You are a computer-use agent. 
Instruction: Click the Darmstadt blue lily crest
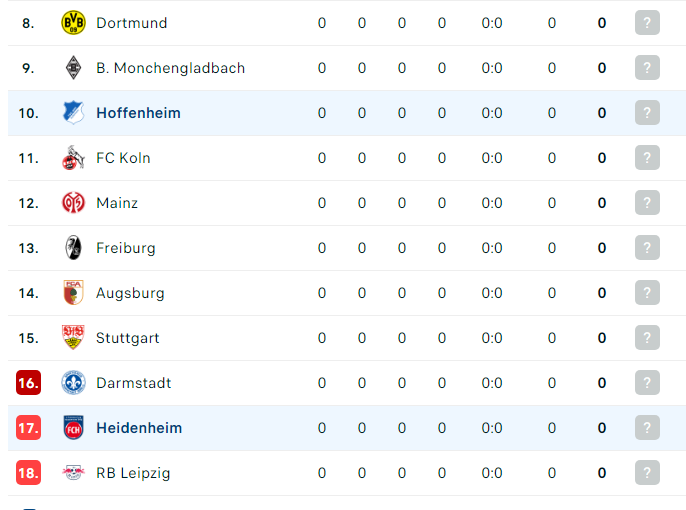73,383
